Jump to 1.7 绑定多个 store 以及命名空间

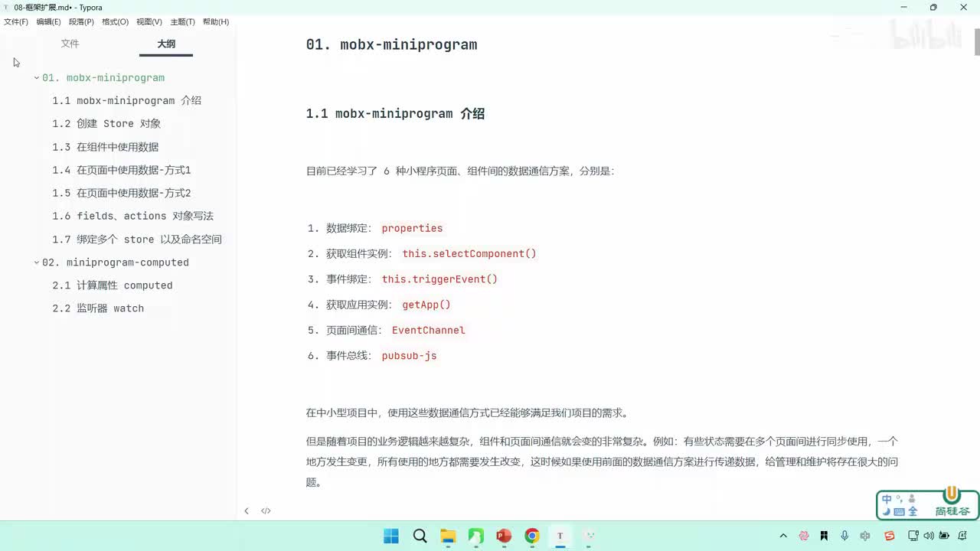tap(137, 240)
